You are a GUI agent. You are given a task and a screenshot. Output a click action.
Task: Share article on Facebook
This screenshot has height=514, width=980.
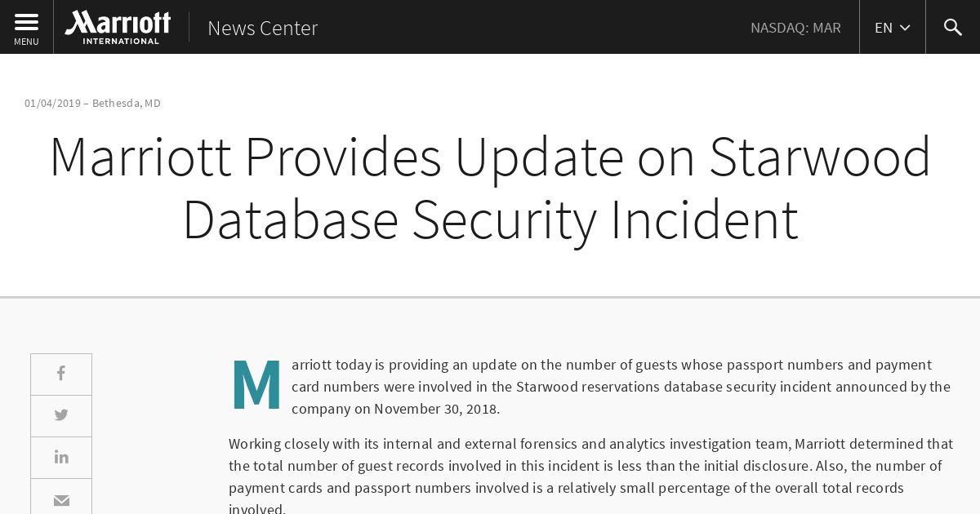click(x=61, y=374)
